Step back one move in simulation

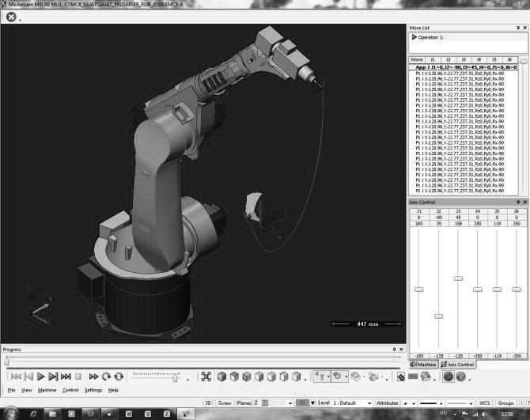click(x=29, y=376)
